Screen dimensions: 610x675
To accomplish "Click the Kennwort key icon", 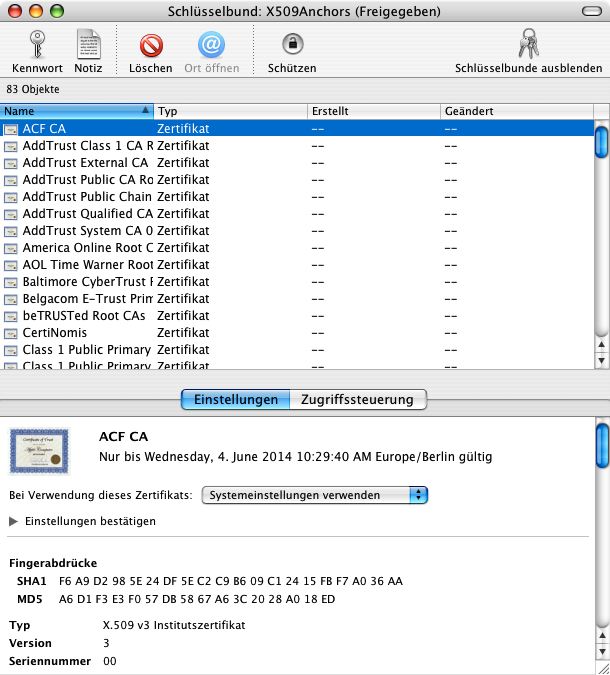I will click(37, 44).
